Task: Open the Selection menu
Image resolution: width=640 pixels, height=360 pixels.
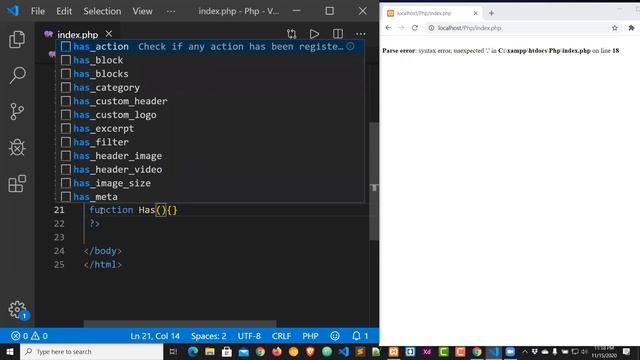Action: (x=102, y=11)
